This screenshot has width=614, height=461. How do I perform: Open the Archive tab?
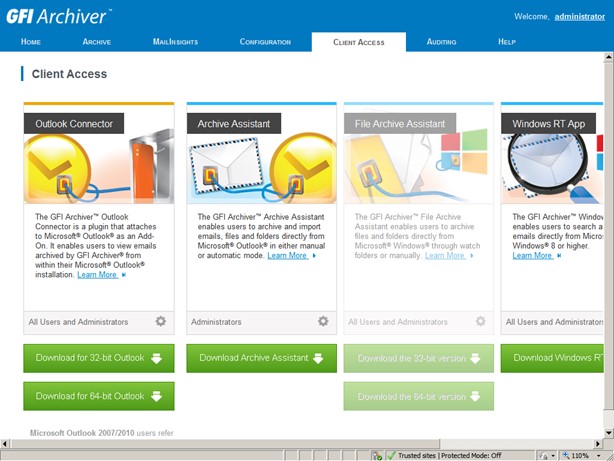pos(97,42)
